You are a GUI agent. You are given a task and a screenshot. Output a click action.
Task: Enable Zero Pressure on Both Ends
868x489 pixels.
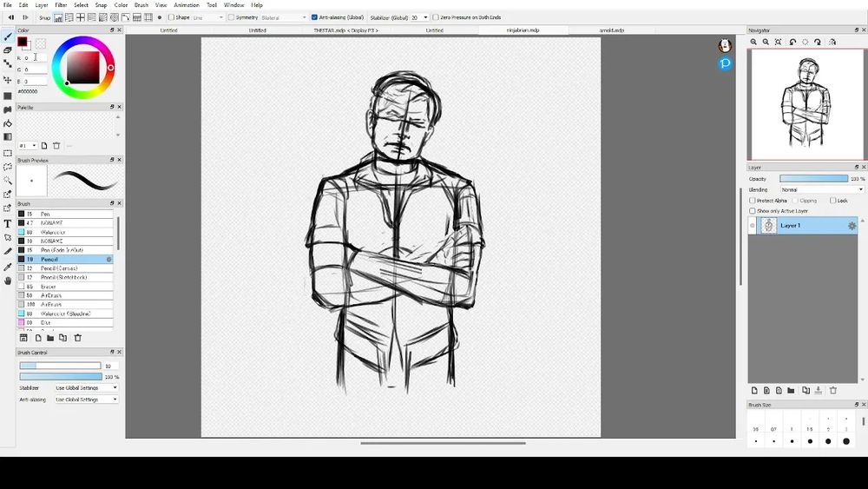(436, 17)
